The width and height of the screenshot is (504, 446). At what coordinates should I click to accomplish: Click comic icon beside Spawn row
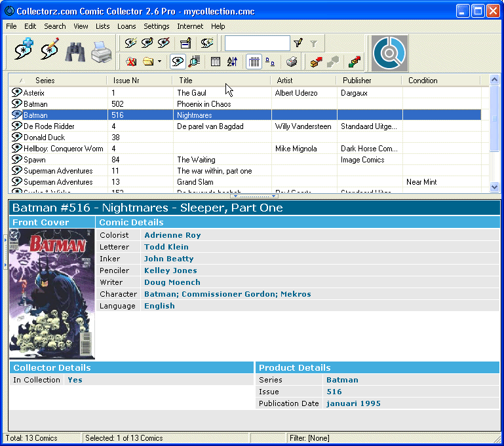(x=17, y=159)
